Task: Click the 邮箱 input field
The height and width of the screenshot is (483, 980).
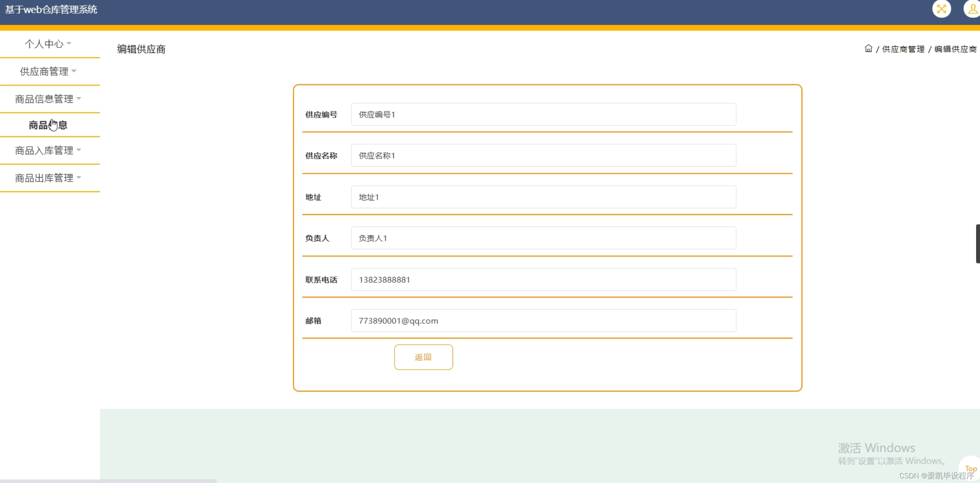Action: pyautogui.click(x=543, y=321)
